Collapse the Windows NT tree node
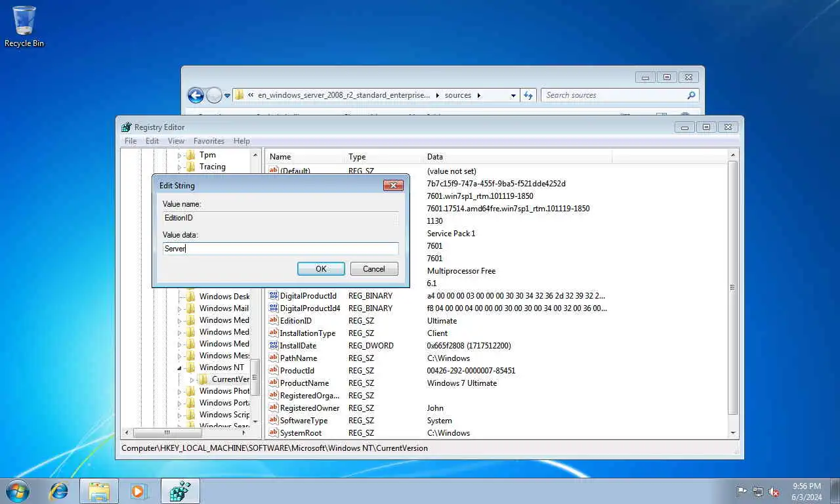 179,368
